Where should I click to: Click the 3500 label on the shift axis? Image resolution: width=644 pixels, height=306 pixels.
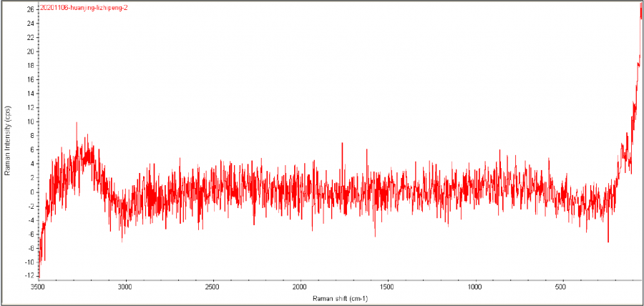click(38, 286)
